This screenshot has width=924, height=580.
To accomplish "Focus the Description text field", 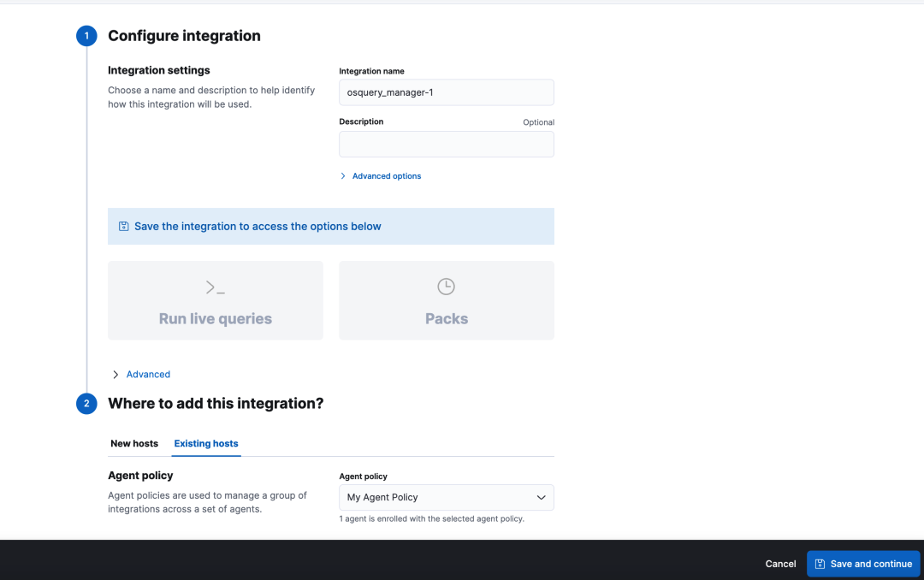I will (446, 145).
